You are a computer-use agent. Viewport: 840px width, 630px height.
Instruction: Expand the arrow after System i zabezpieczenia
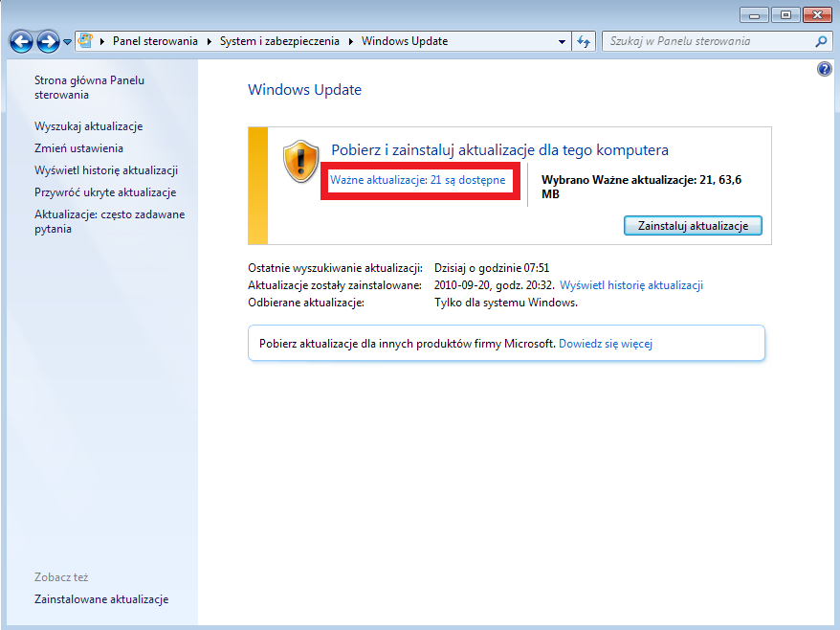click(350, 41)
